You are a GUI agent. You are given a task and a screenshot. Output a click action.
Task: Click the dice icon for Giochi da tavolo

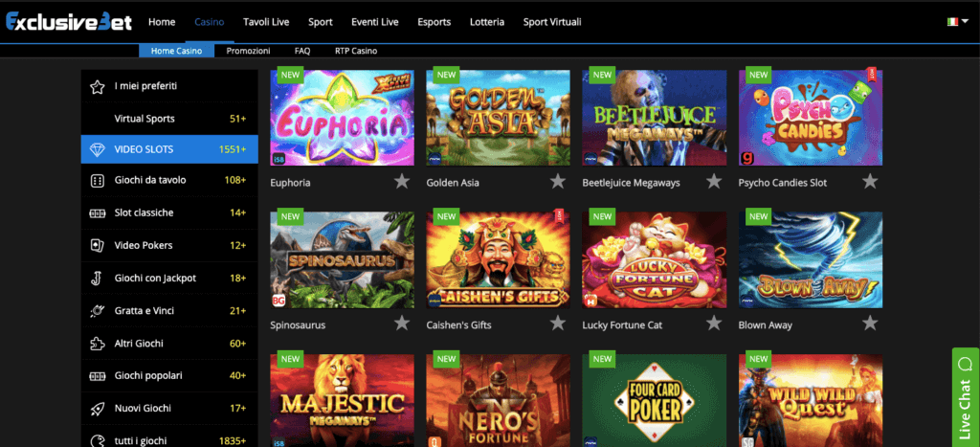(97, 181)
